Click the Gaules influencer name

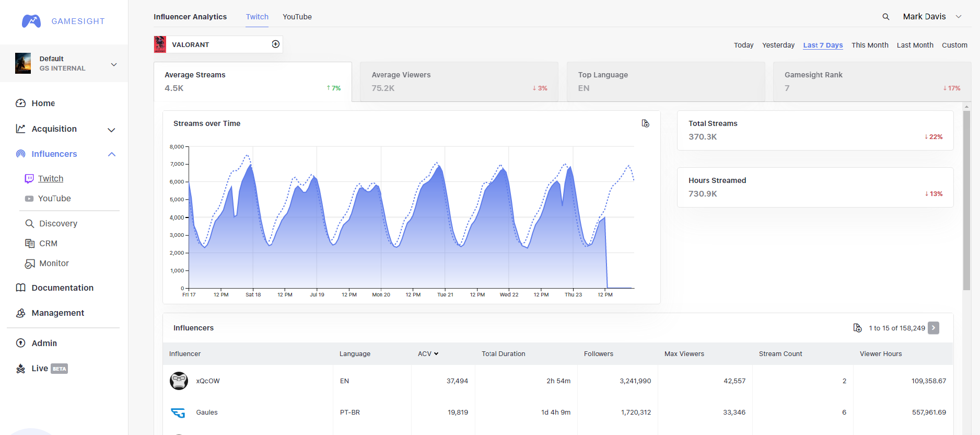click(207, 413)
